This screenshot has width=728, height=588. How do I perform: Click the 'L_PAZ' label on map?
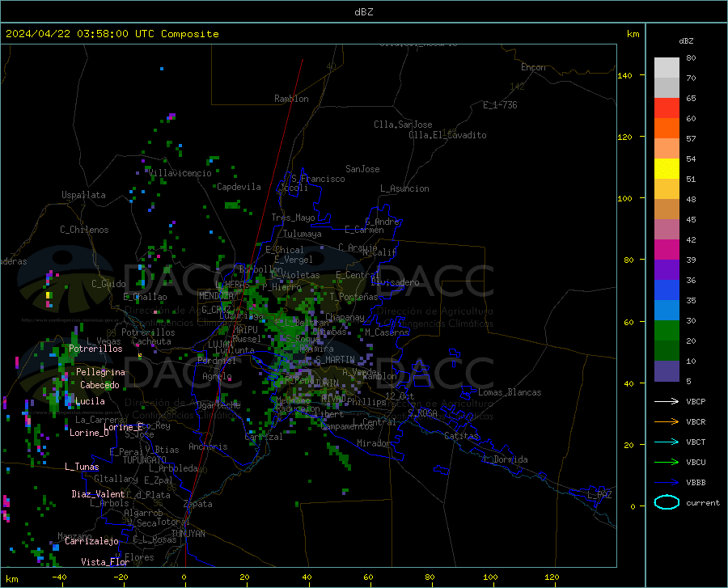click(599, 495)
